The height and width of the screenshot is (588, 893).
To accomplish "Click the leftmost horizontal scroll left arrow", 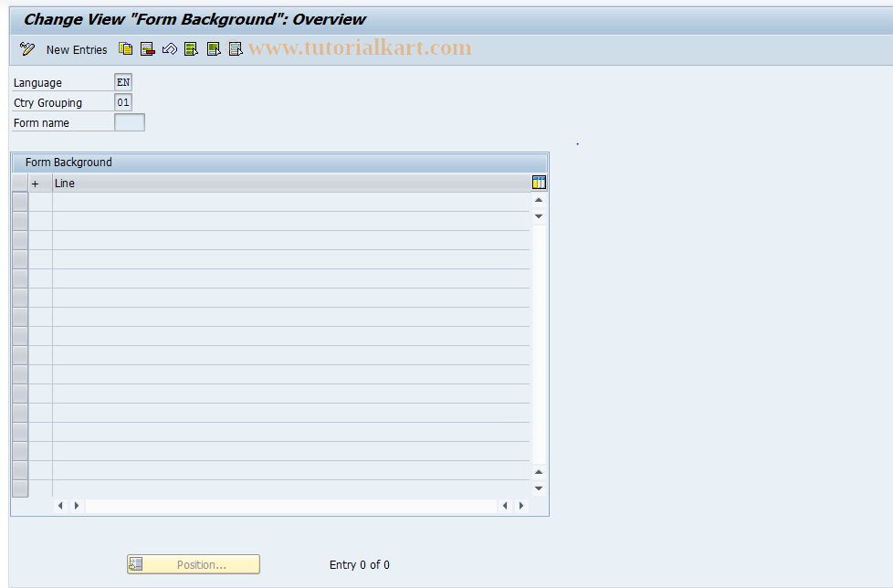I will pyautogui.click(x=60, y=506).
